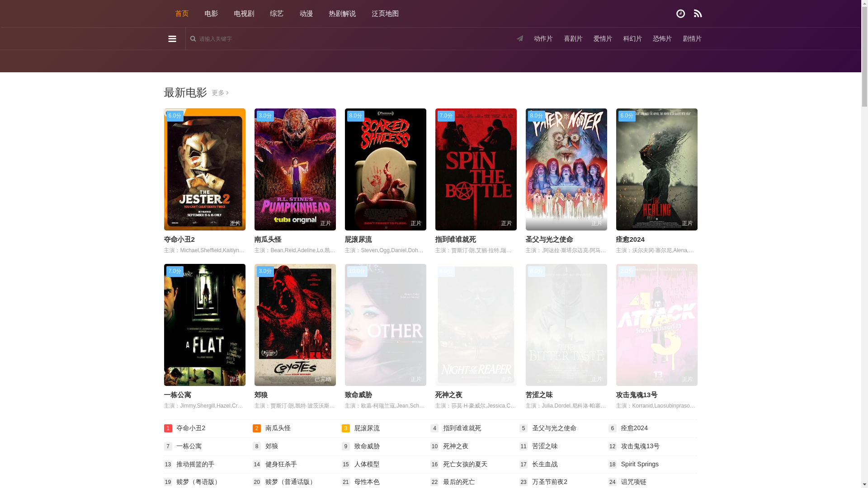The width and height of the screenshot is (868, 488).
Task: Open the 热剧解说 menu item
Action: (x=342, y=14)
